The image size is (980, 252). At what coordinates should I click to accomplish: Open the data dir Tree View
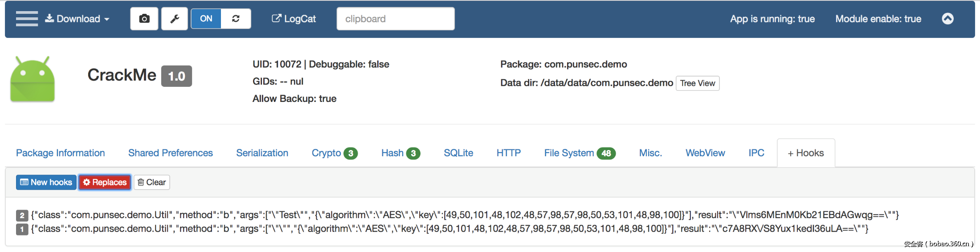point(697,83)
